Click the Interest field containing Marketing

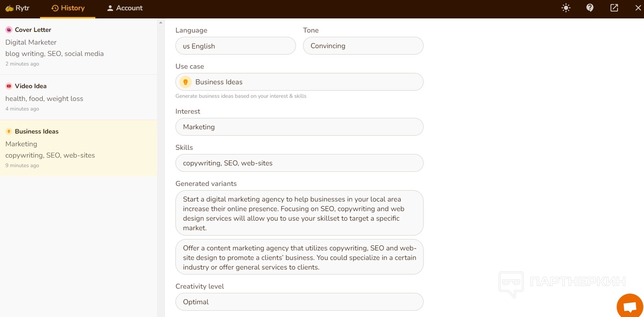[299, 127]
